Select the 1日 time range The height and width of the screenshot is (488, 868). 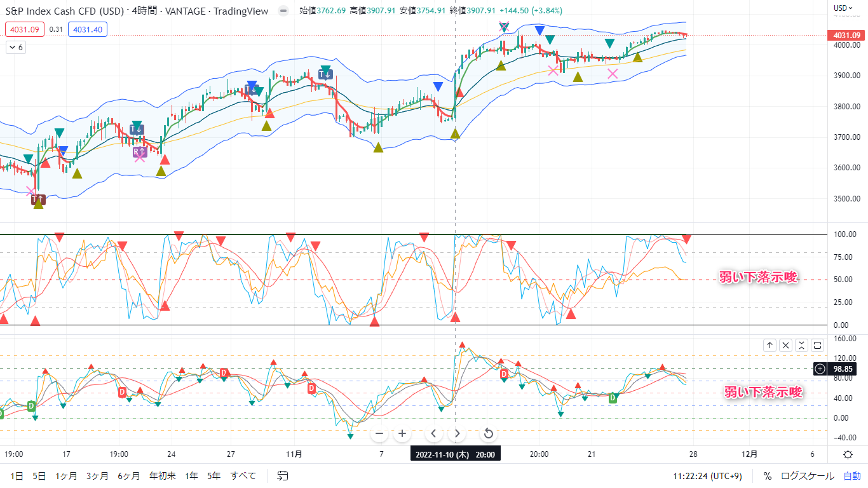tap(17, 475)
